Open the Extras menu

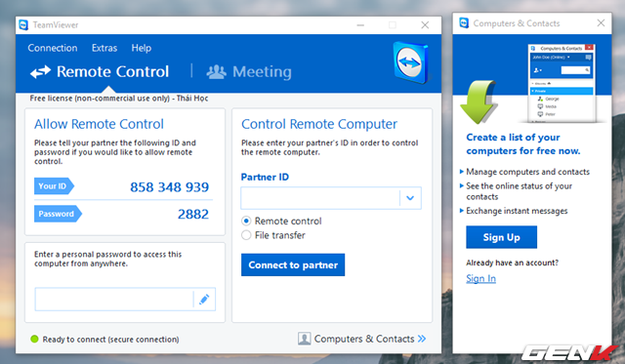coord(104,48)
